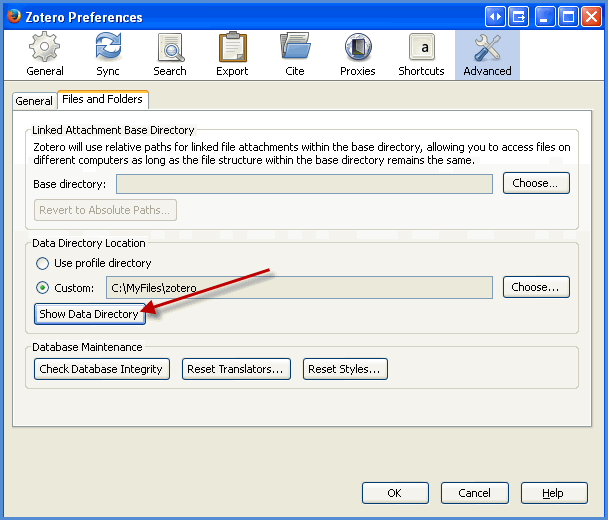Click the Data Directory Location heading
Image resolution: width=608 pixels, height=520 pixels.
[x=89, y=243]
